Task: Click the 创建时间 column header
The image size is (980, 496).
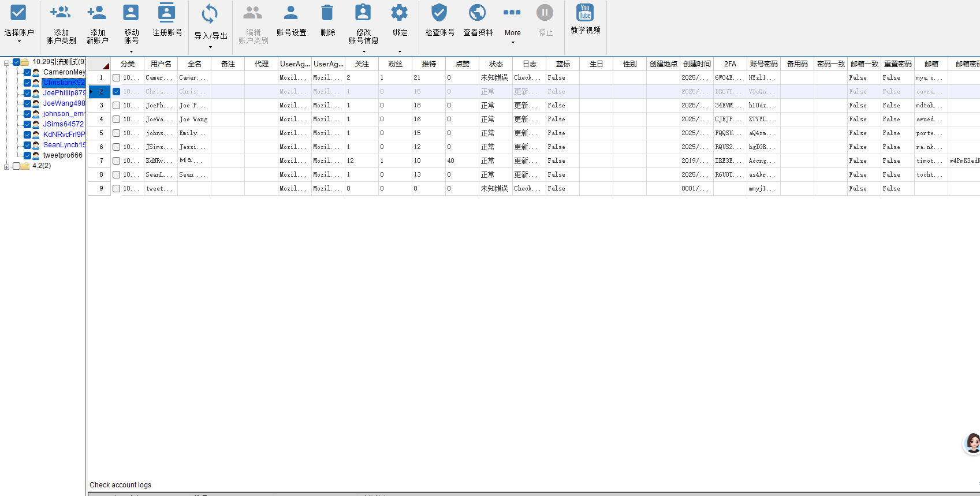Action: click(x=697, y=64)
